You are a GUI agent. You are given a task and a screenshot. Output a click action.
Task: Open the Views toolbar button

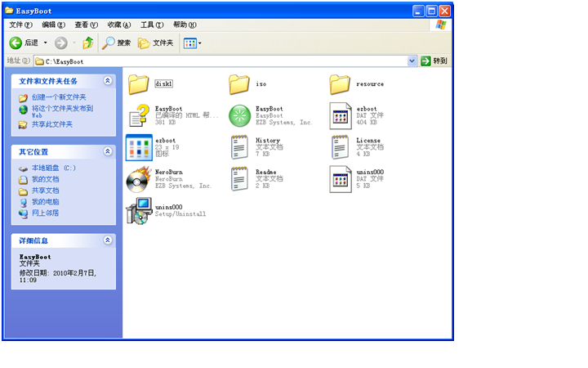pos(190,43)
